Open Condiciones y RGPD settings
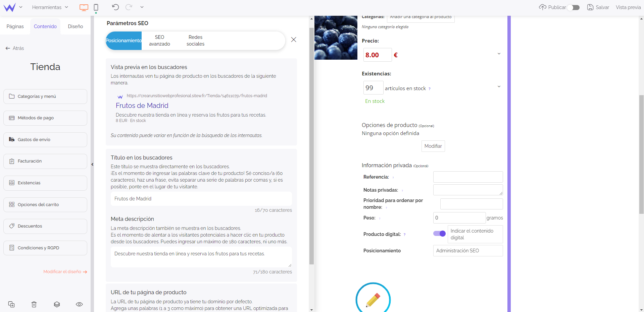The image size is (644, 312). tap(45, 248)
